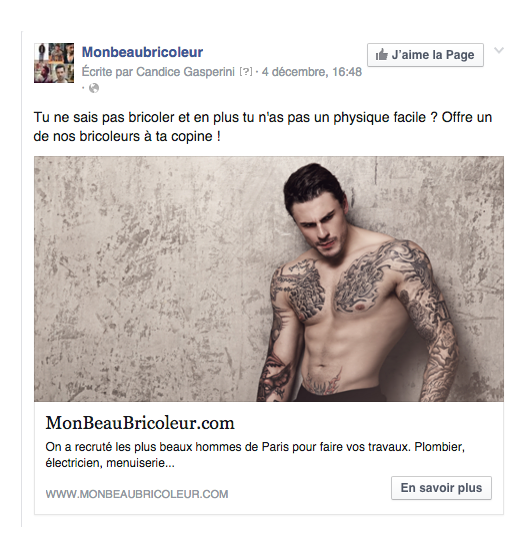Click the globe public audience icon
Screen dimensions: 530x547
[94, 88]
